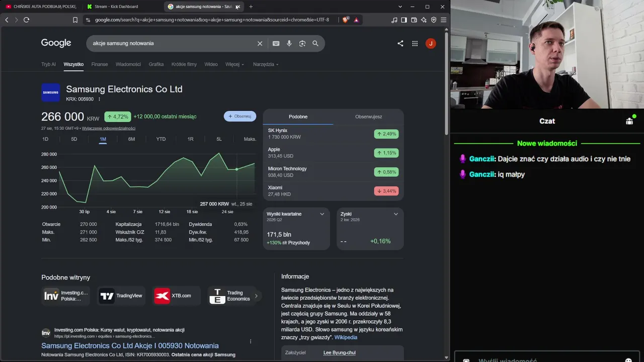Open the browser hamburger menu
The height and width of the screenshot is (362, 644).
[x=443, y=20]
